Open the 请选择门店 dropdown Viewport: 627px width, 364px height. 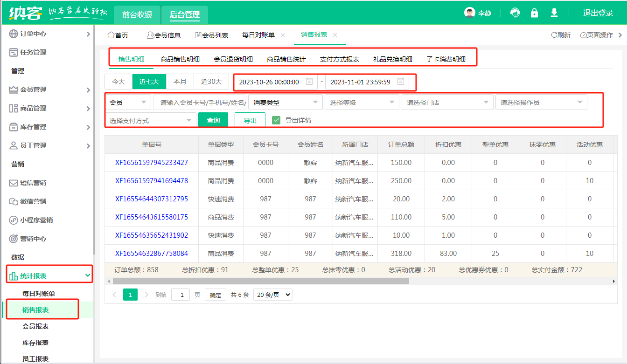(x=447, y=102)
